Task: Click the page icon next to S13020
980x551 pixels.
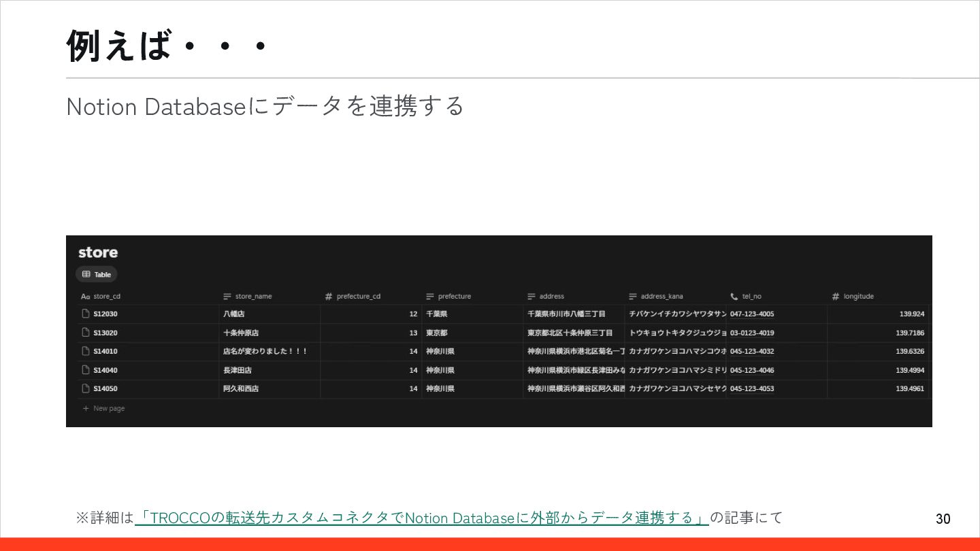Action: 86,333
